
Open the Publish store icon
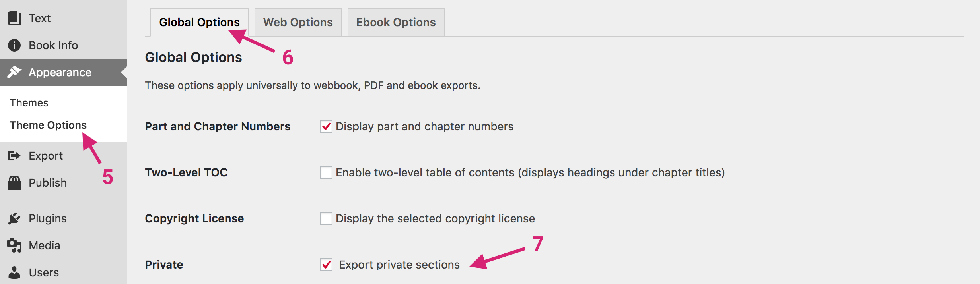(x=14, y=183)
